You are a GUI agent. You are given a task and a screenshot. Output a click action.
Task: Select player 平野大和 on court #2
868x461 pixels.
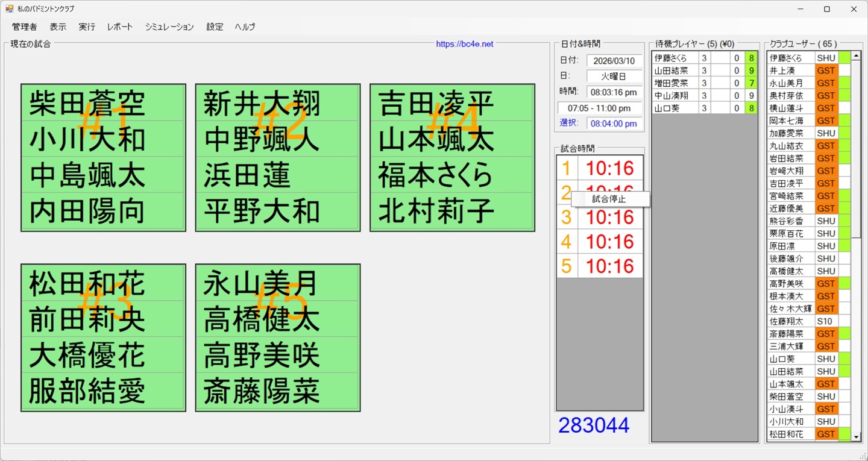(278, 211)
